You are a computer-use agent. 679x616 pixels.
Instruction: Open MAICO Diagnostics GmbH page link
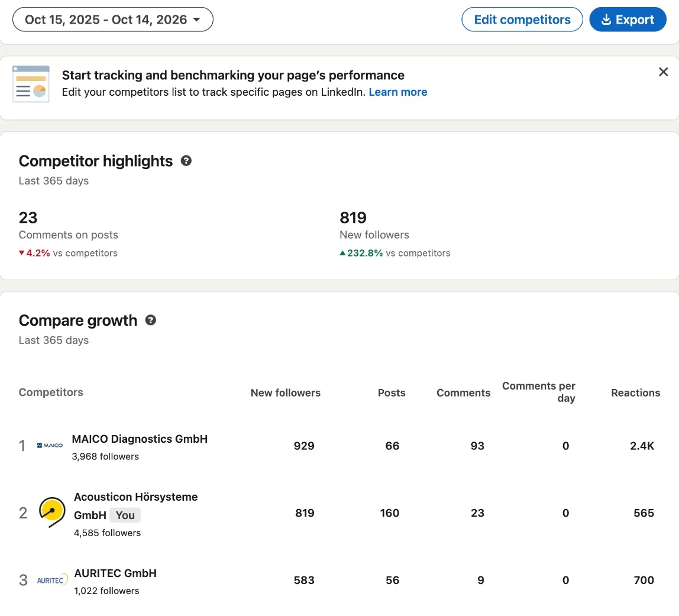point(140,439)
